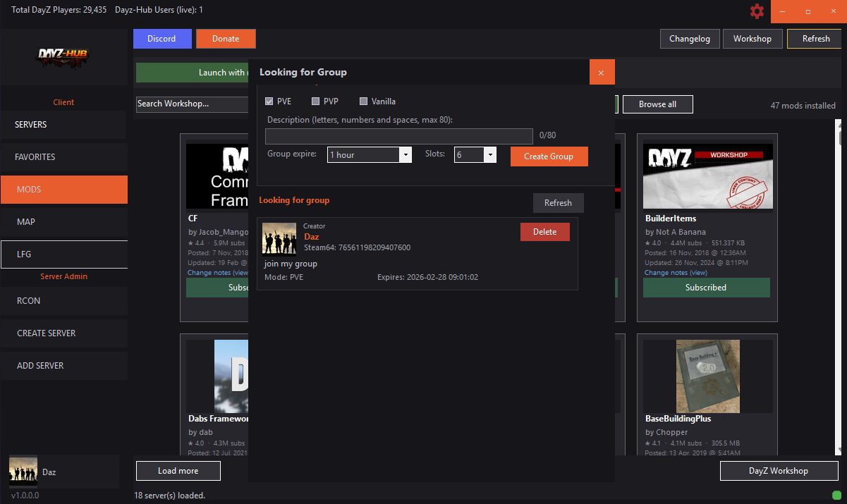
Task: Delete the Daz group listing
Action: (x=544, y=232)
